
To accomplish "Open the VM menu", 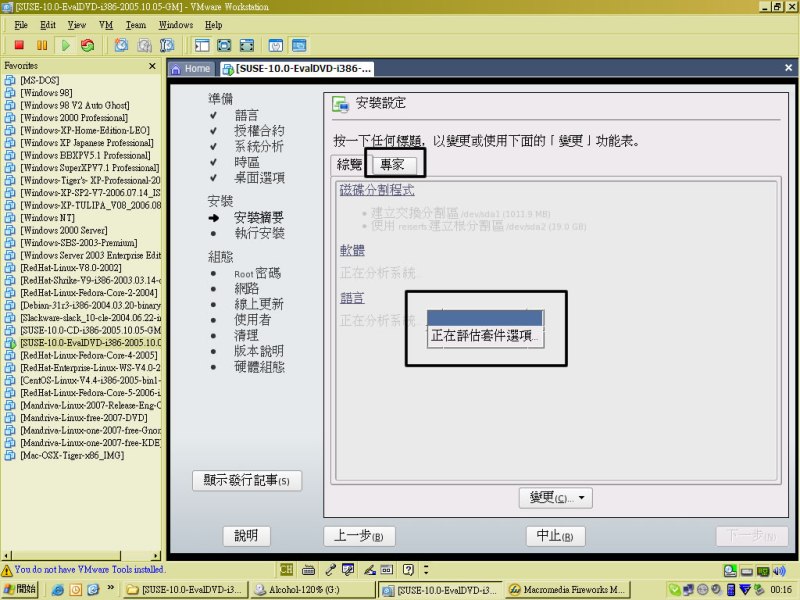I will click(x=106, y=24).
